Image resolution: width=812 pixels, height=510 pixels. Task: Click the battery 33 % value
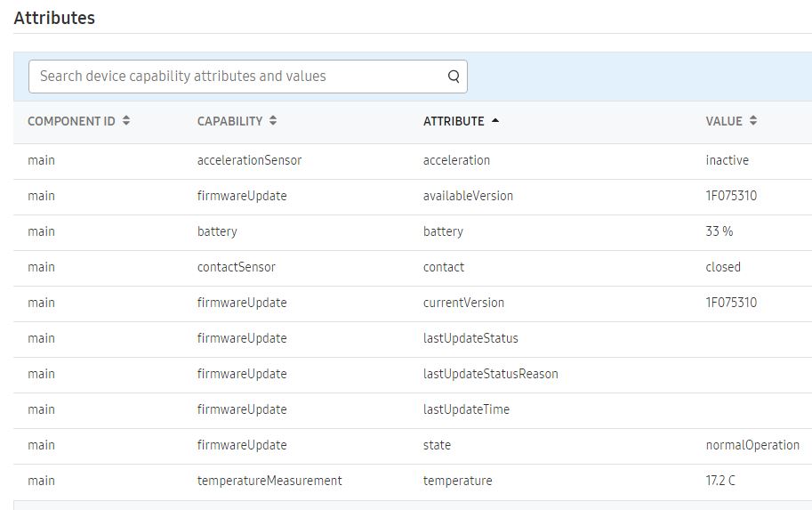(720, 231)
